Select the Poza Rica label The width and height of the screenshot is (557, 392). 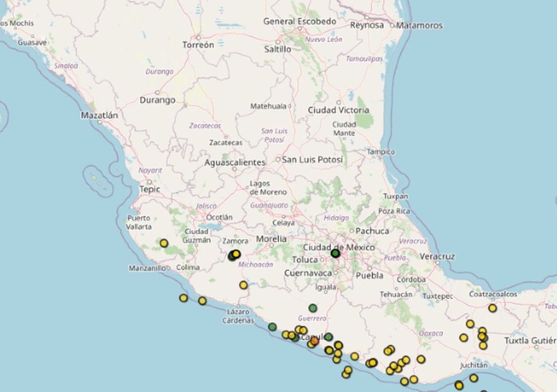coord(394,211)
